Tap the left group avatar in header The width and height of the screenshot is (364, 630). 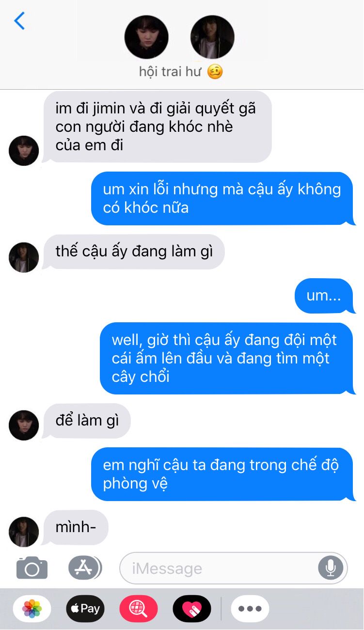(x=146, y=37)
